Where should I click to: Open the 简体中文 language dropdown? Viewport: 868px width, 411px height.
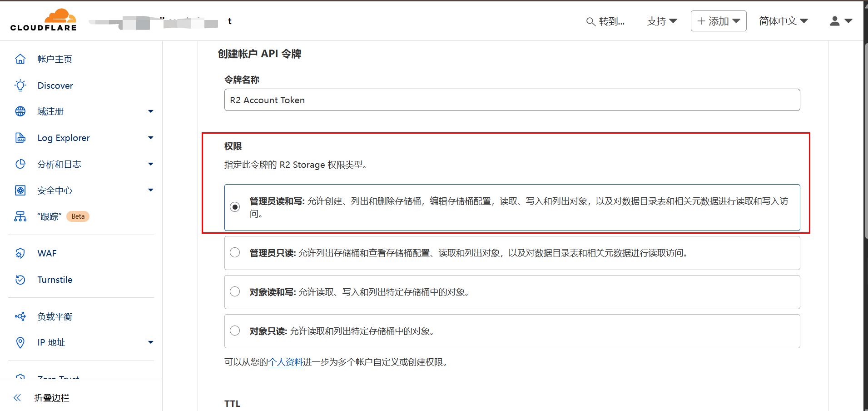coord(784,21)
